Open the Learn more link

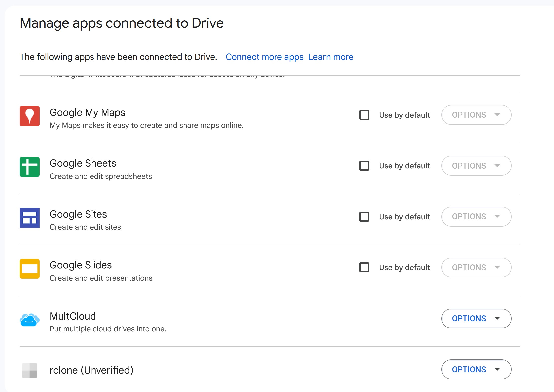click(x=331, y=57)
